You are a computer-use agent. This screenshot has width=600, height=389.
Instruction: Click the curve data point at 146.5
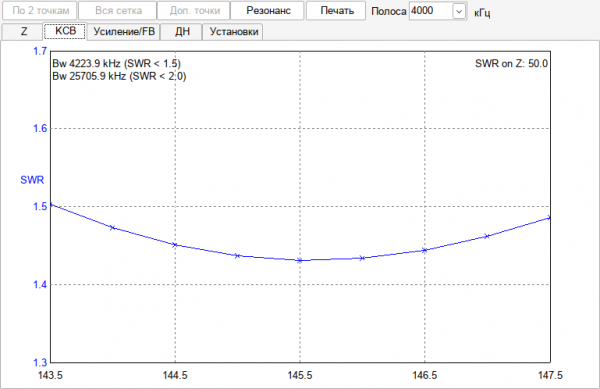coord(424,250)
